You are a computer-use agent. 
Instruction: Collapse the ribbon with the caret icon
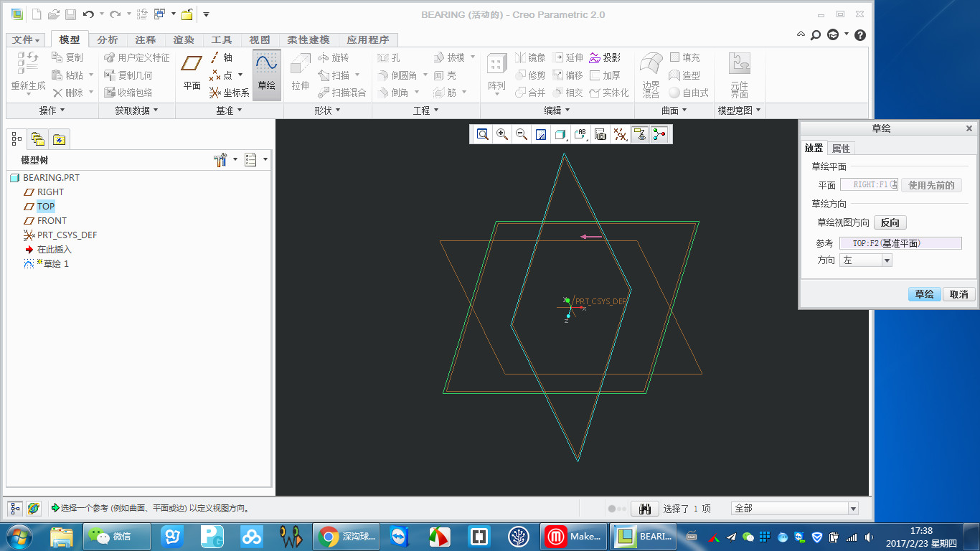coord(801,34)
